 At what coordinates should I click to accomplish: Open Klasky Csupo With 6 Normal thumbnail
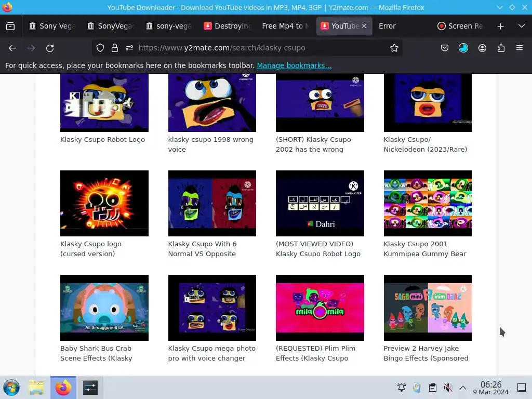point(212,203)
